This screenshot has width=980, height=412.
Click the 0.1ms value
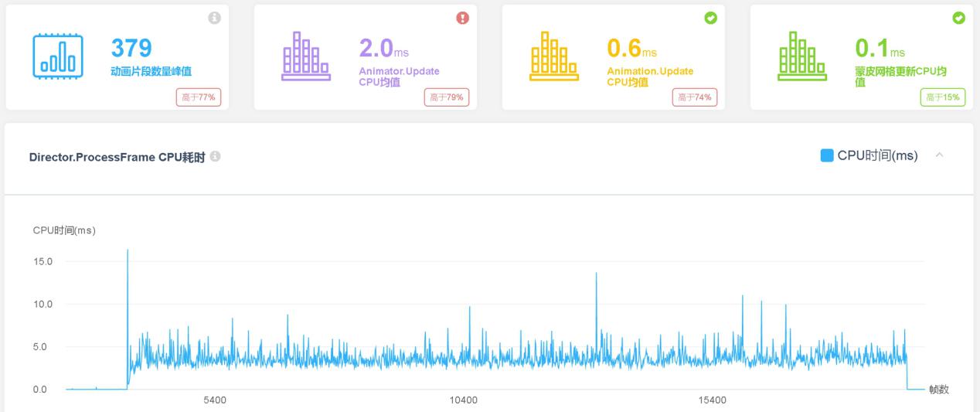[x=880, y=48]
